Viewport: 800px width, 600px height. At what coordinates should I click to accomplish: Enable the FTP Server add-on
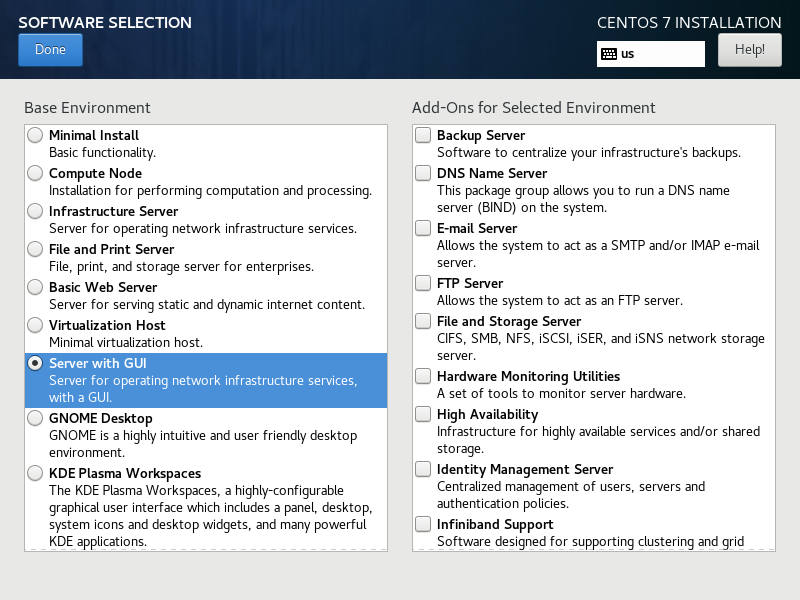pyautogui.click(x=424, y=283)
